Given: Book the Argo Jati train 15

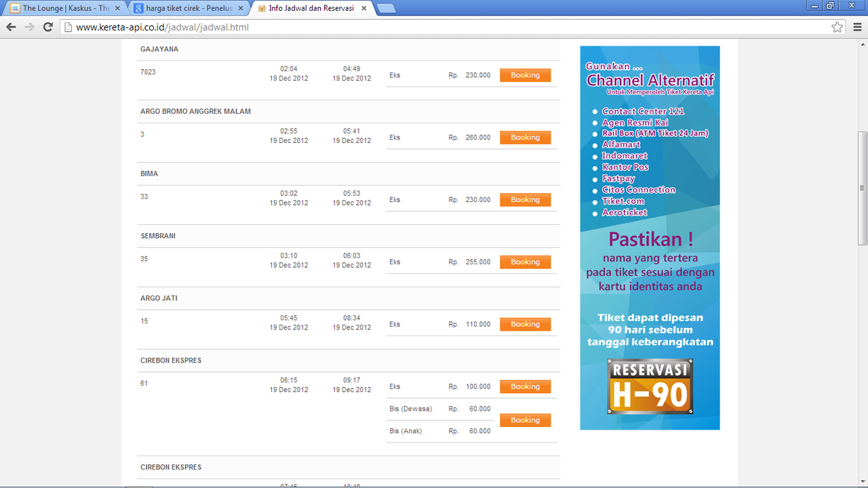Looking at the screenshot, I should (525, 325).
